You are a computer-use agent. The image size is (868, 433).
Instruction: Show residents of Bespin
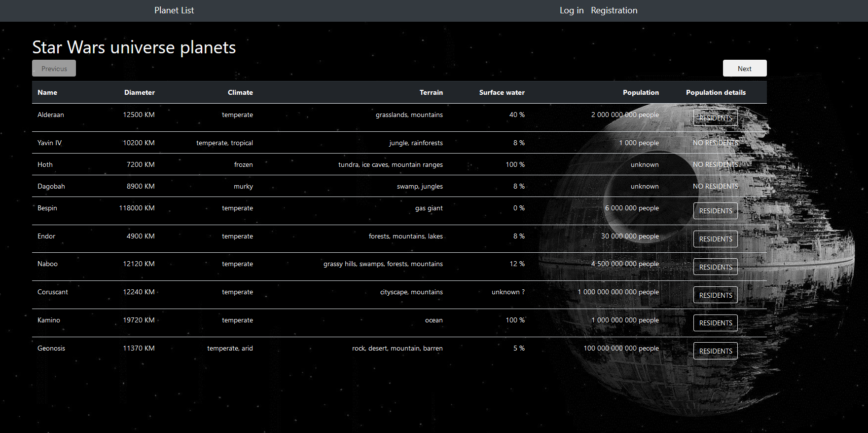point(715,211)
